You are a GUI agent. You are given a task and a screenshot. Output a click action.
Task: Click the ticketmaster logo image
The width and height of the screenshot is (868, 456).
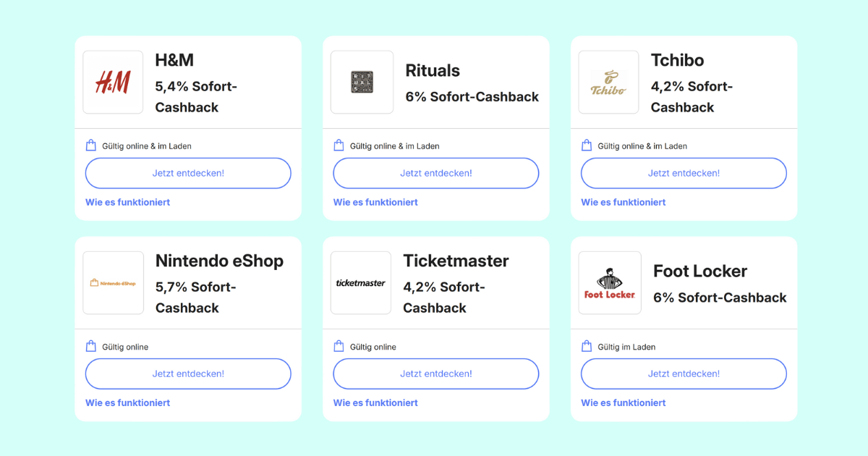pyautogui.click(x=361, y=283)
